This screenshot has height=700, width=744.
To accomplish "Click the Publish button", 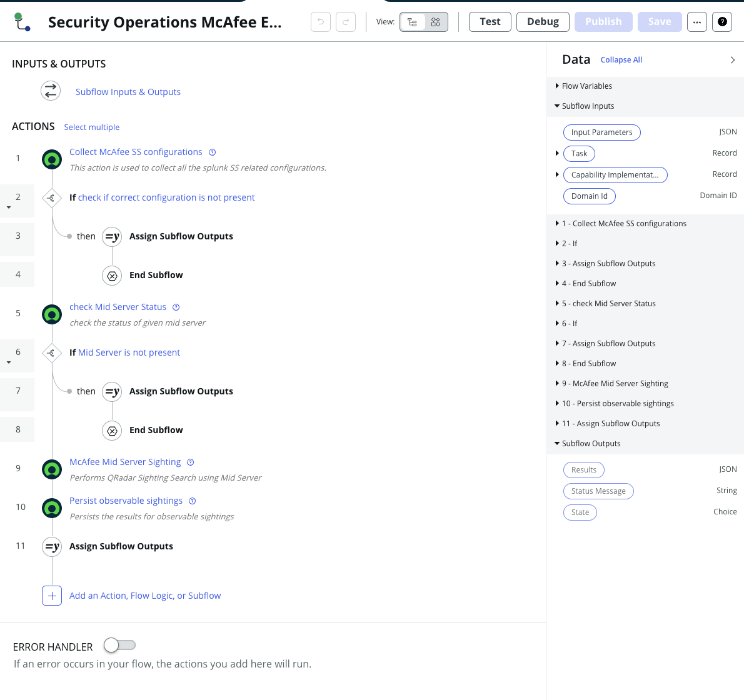I will tap(603, 22).
